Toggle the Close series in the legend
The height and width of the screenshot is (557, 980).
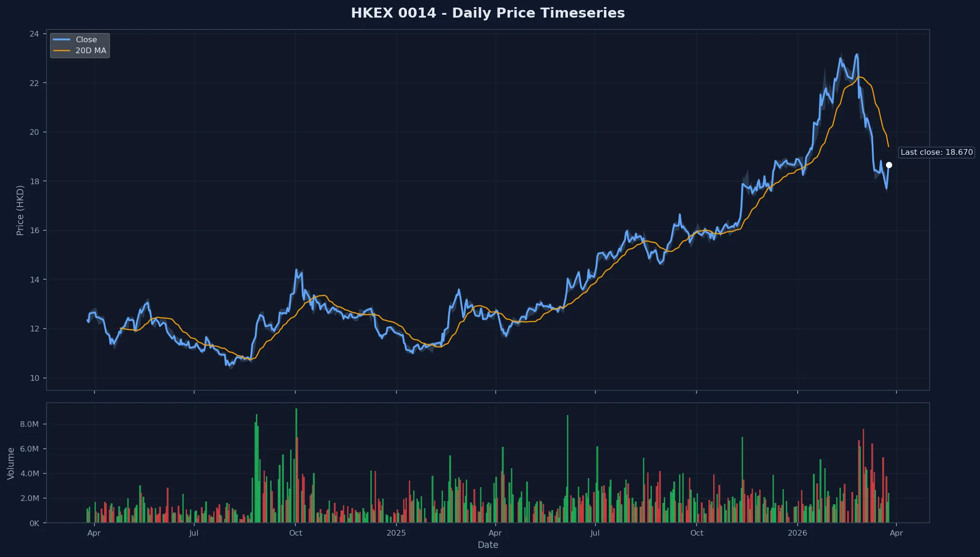(86, 39)
